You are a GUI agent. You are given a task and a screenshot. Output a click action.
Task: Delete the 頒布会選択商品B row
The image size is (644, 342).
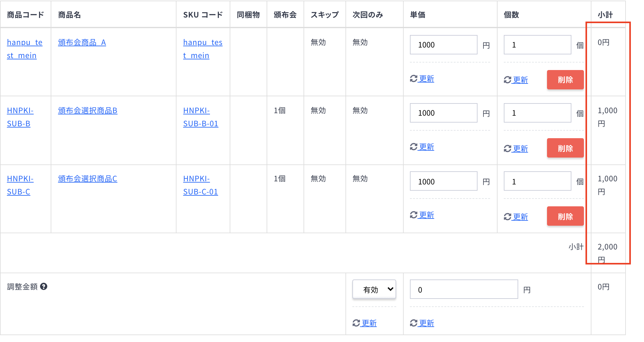coord(565,148)
